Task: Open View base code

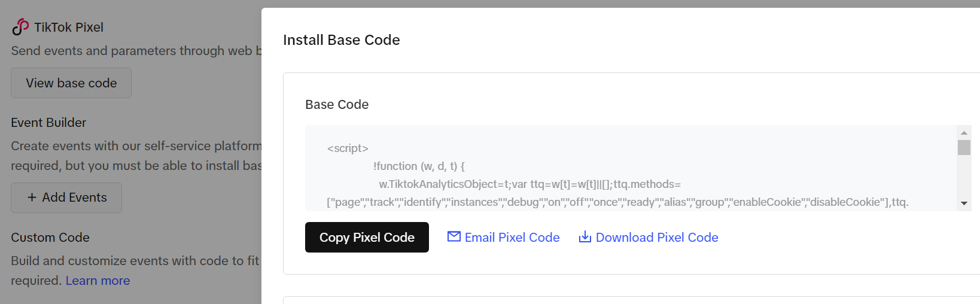Action: pyautogui.click(x=71, y=83)
